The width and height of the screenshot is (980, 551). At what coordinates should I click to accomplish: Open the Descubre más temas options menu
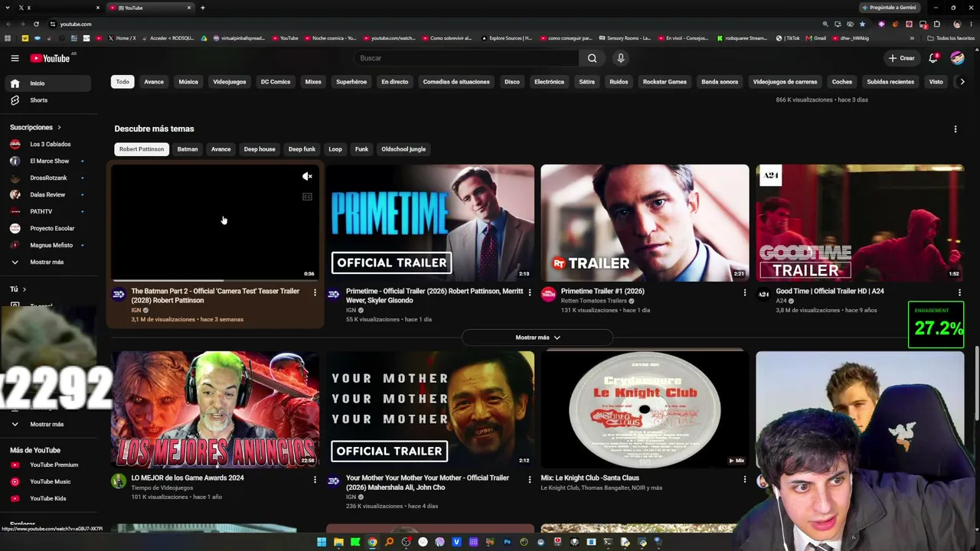[955, 129]
